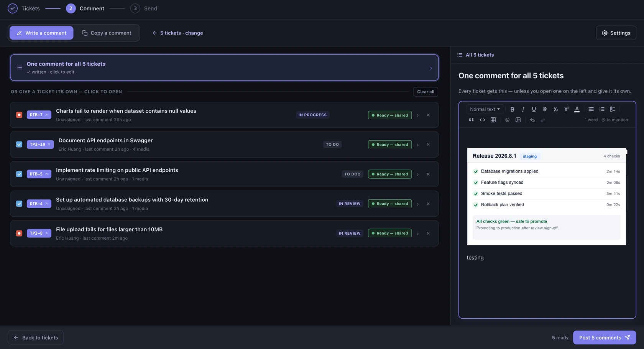The width and height of the screenshot is (644, 349).
Task: Open the Normal text style dropdown
Action: (x=485, y=109)
